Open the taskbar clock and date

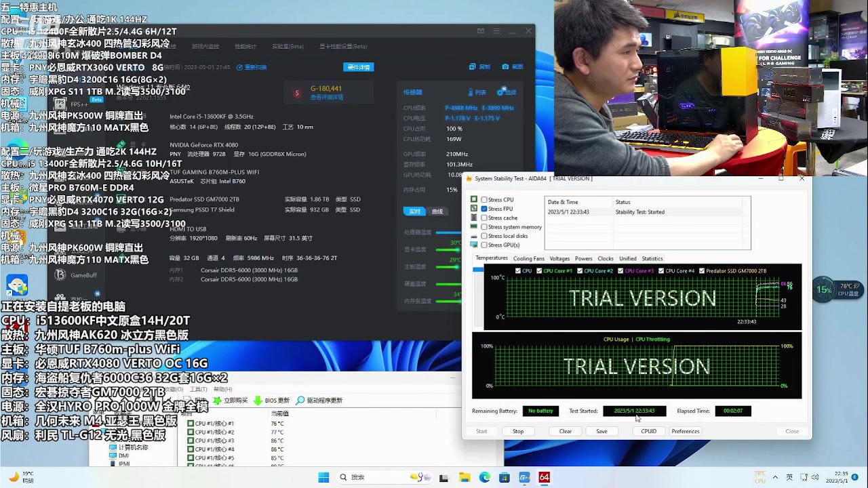(835, 477)
